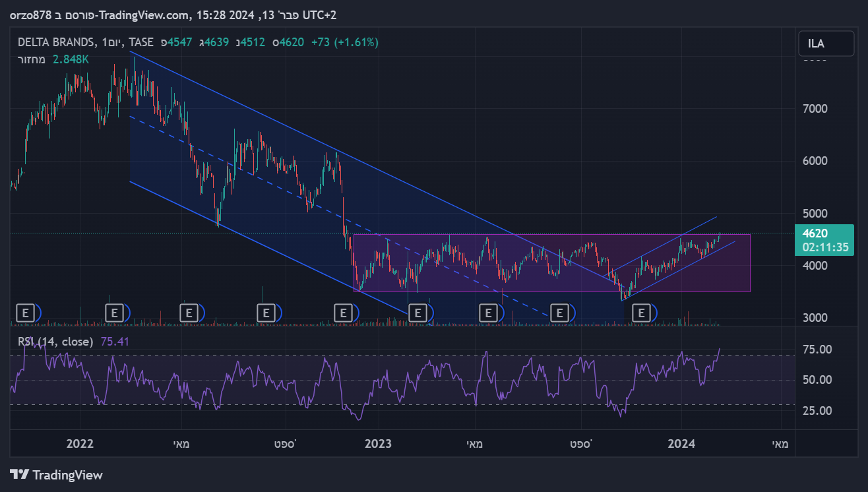Click the orzo878 publisher header text

click(x=30, y=15)
